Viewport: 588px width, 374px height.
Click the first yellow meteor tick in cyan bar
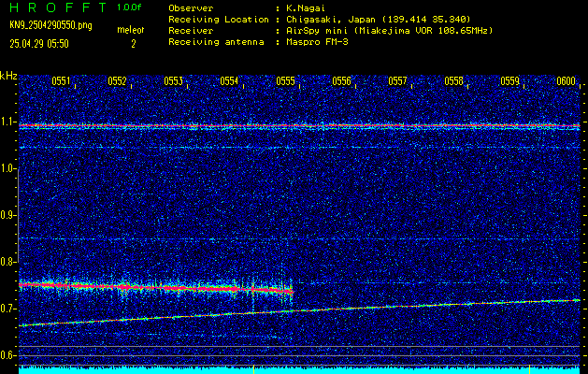click(254, 368)
